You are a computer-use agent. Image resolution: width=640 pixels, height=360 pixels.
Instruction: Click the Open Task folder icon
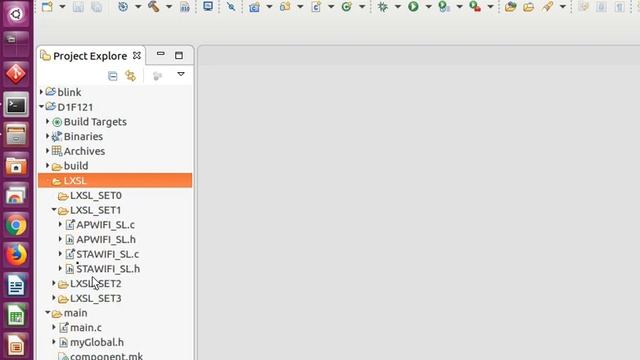click(529, 7)
